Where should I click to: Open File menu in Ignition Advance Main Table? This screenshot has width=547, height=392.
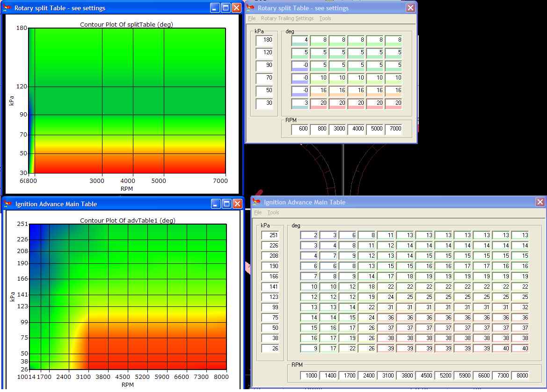coord(258,212)
